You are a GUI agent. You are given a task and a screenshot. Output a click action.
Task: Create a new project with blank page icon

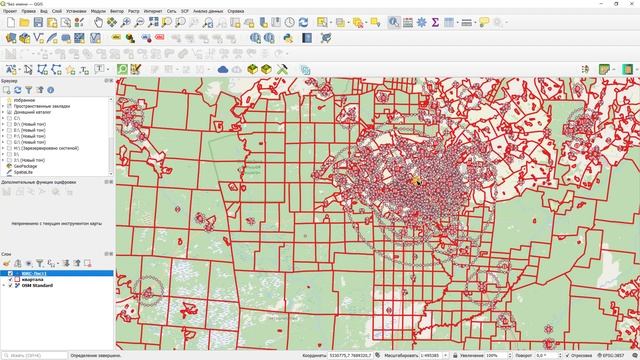coord(11,22)
